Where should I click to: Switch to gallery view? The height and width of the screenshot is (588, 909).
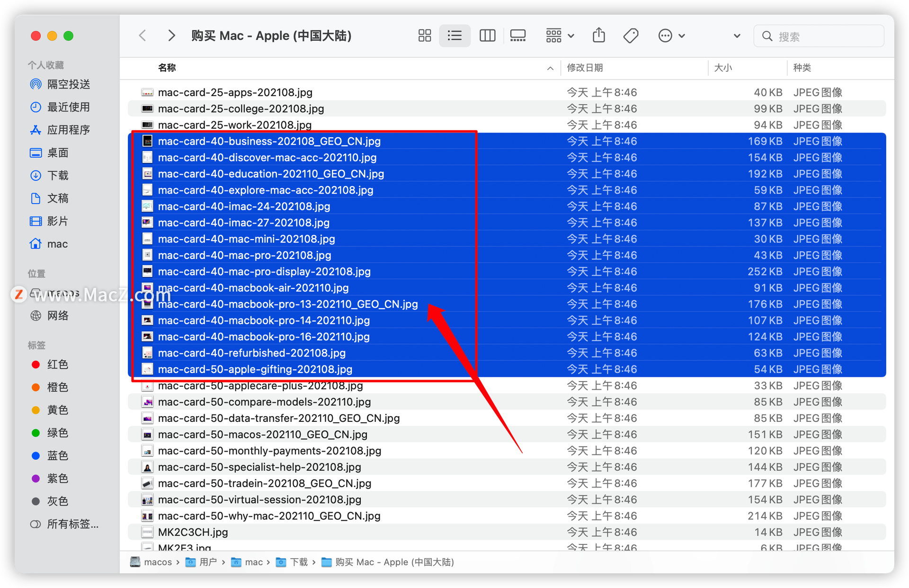click(x=518, y=36)
